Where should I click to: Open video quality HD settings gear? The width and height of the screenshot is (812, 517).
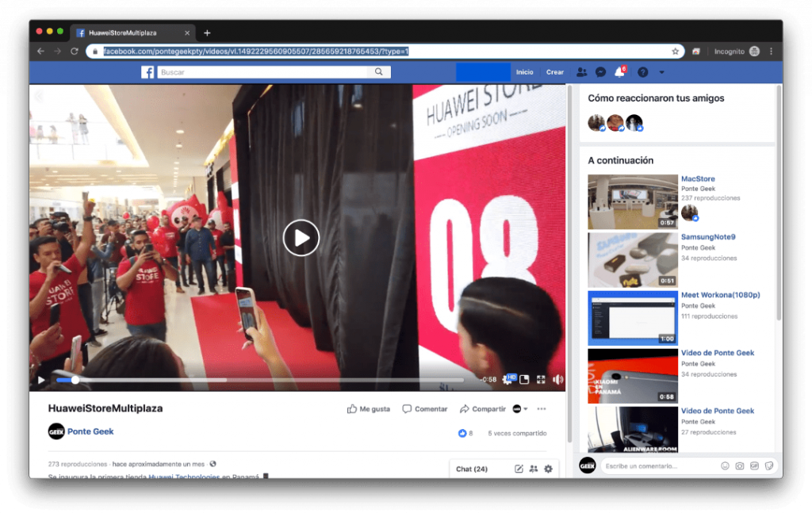[508, 379]
